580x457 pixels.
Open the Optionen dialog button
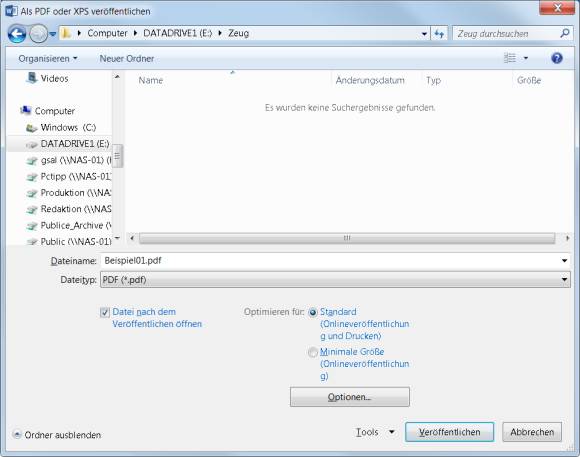point(350,397)
